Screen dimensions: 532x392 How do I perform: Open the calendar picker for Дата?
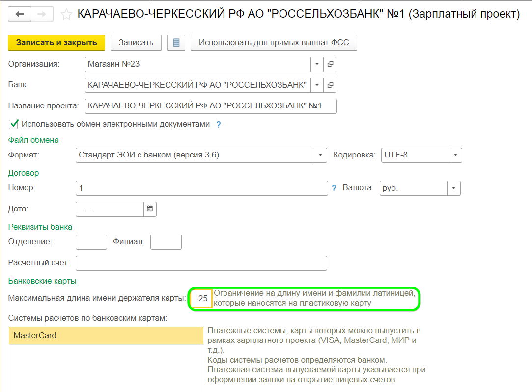pos(150,209)
